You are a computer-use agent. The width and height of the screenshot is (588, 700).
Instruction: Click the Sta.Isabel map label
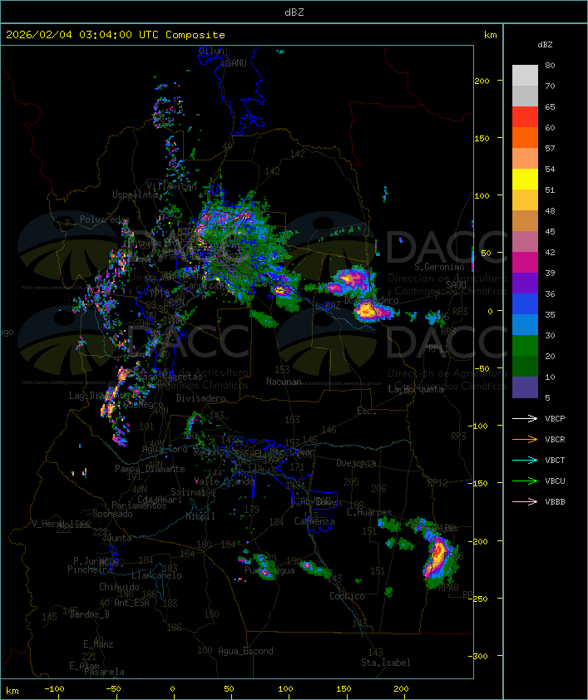pyautogui.click(x=385, y=663)
